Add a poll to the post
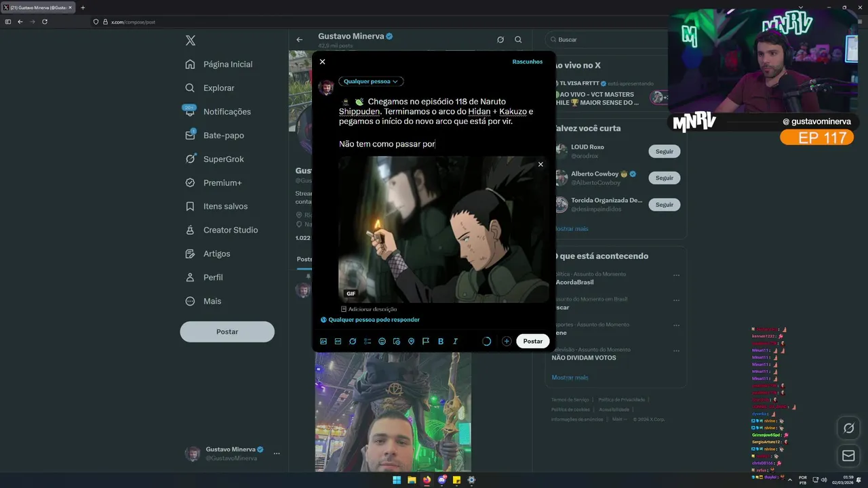The image size is (868, 488). point(367,342)
